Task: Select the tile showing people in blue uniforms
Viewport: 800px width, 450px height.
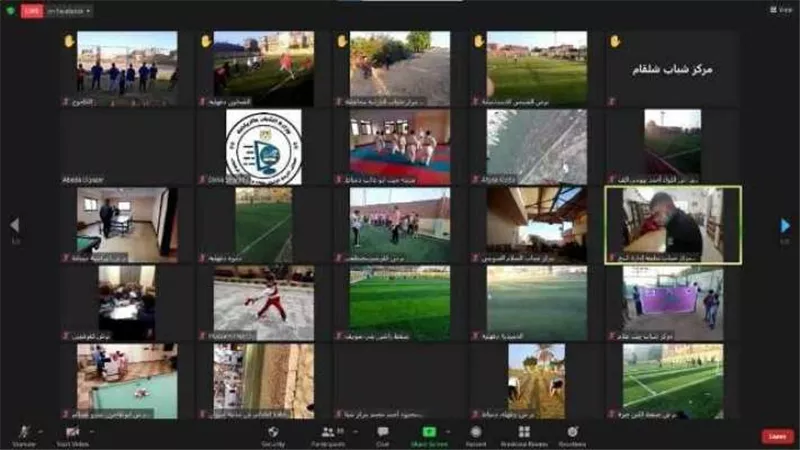Action: (128, 69)
